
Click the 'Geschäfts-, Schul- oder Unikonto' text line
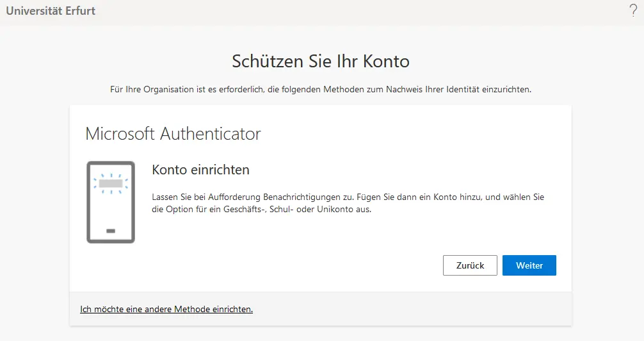point(262,210)
